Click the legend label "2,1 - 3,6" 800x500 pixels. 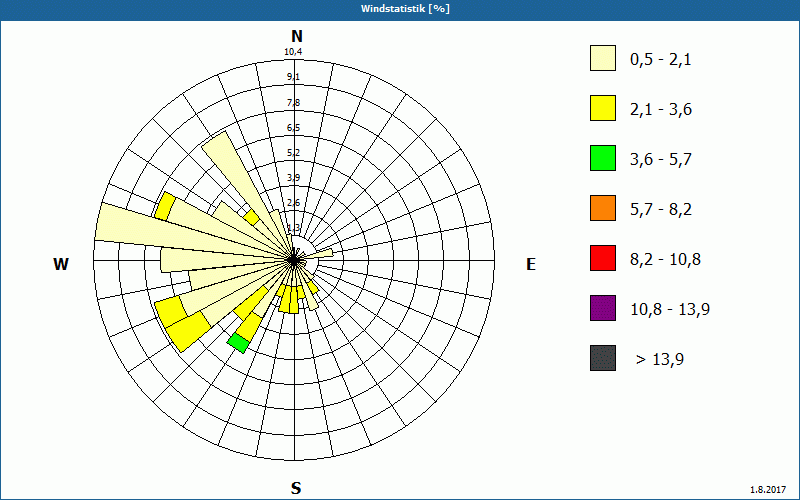coord(661,110)
